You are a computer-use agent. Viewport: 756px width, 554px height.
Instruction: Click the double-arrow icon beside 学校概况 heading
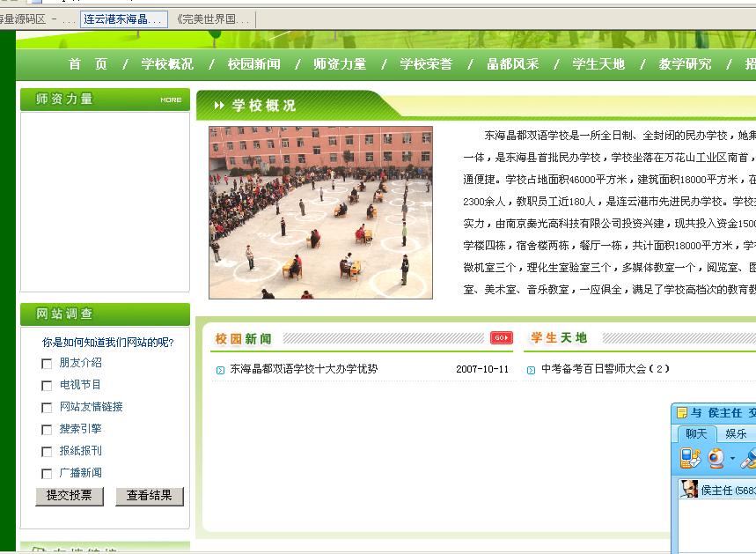click(x=219, y=106)
